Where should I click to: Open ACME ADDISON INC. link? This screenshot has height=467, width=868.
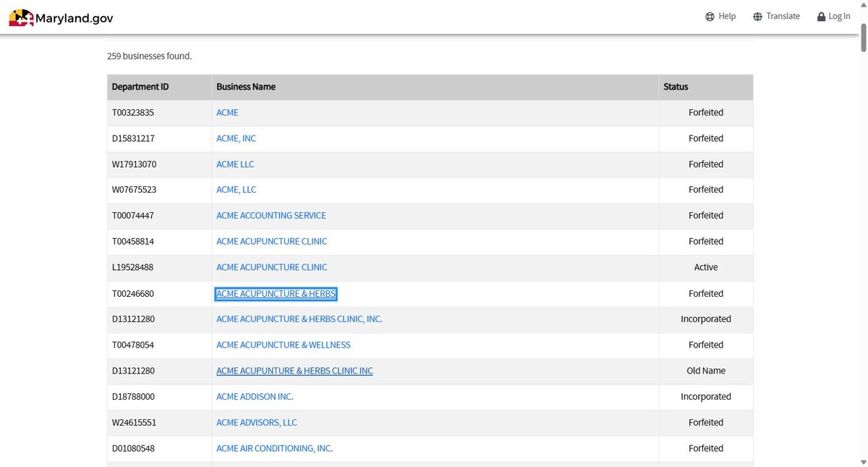[x=255, y=397]
